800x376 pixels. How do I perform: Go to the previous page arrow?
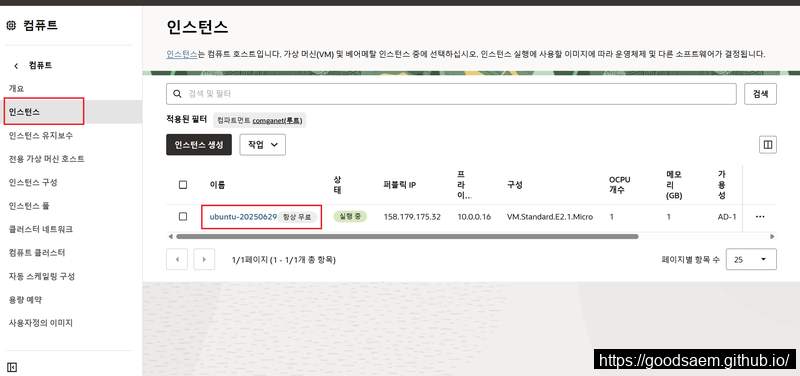177,259
